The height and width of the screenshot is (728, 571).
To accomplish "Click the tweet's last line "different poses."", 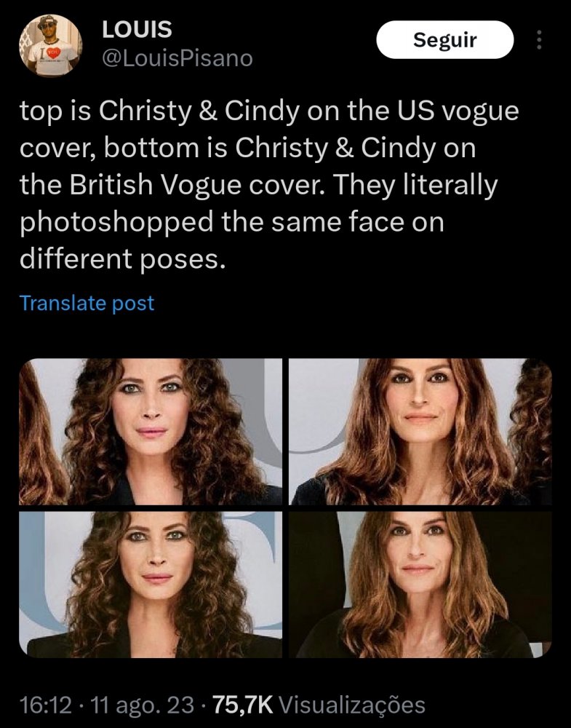I will pos(122,258).
